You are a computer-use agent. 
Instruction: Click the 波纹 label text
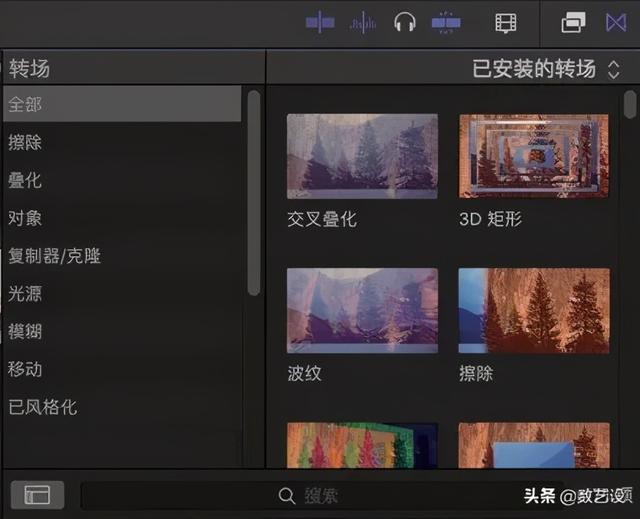304,373
